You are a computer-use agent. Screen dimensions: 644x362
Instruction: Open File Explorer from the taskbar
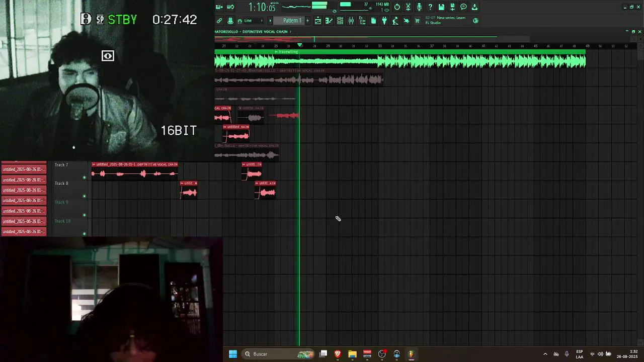tap(352, 354)
